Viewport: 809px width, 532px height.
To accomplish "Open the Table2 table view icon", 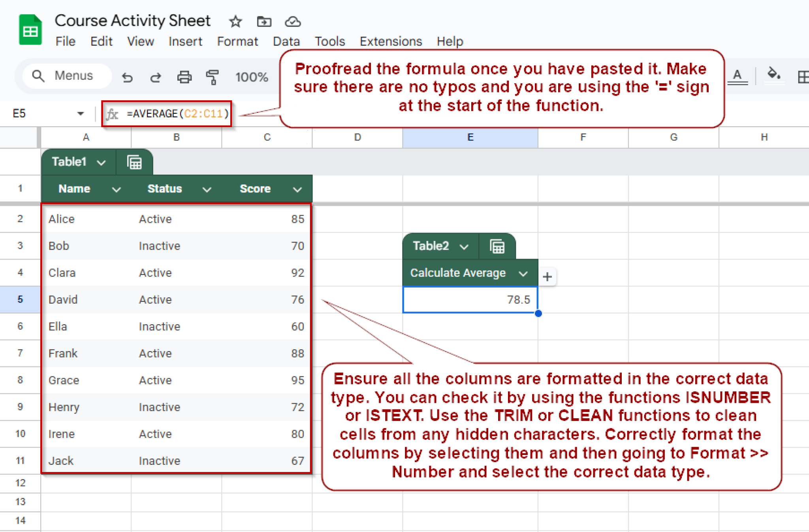I will pyautogui.click(x=497, y=246).
